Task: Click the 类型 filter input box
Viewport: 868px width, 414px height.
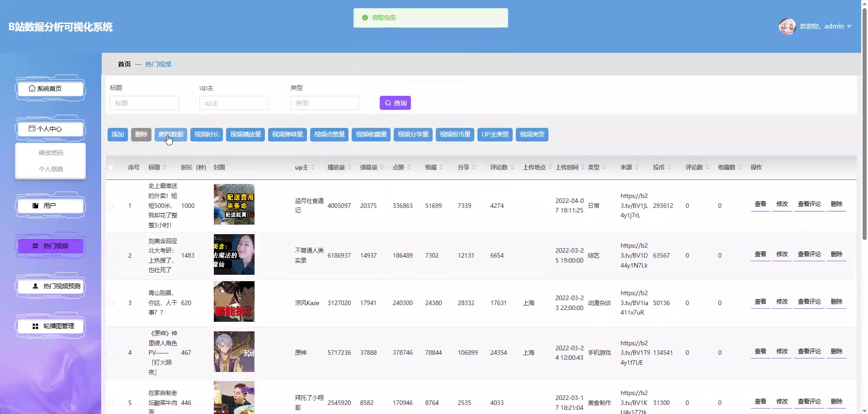Action: click(x=325, y=103)
